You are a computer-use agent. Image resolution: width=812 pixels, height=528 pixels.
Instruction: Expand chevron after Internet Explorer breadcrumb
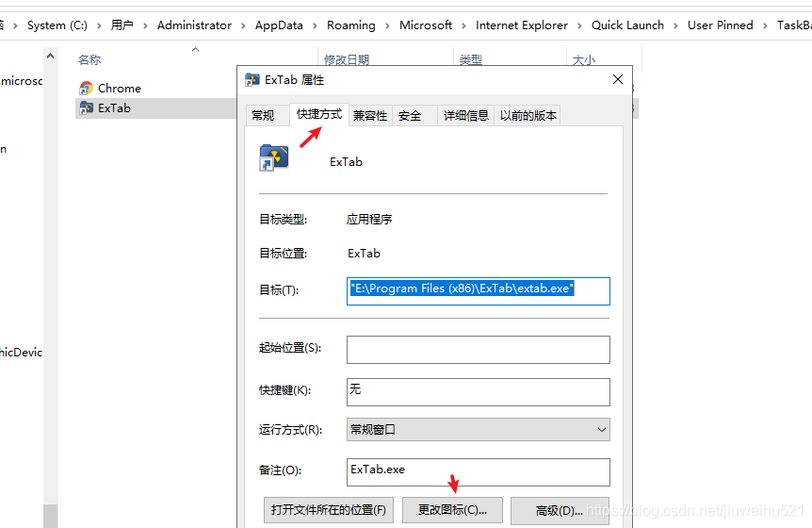click(x=579, y=25)
